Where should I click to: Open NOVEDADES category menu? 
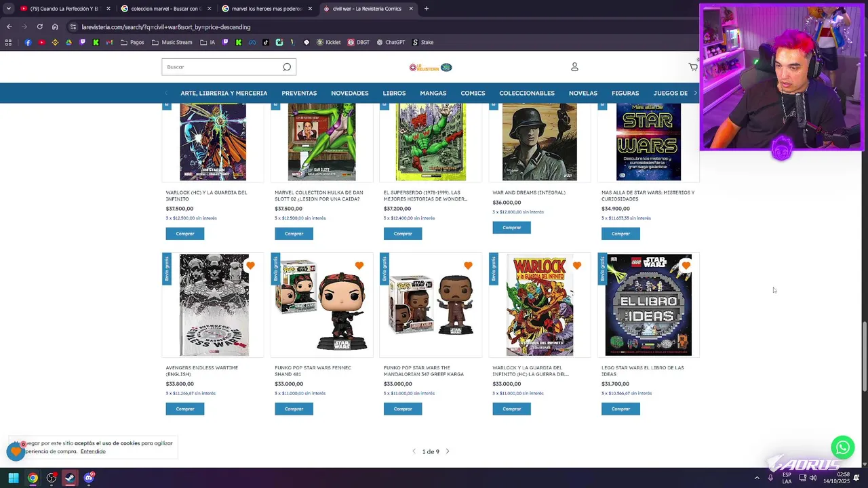point(350,93)
